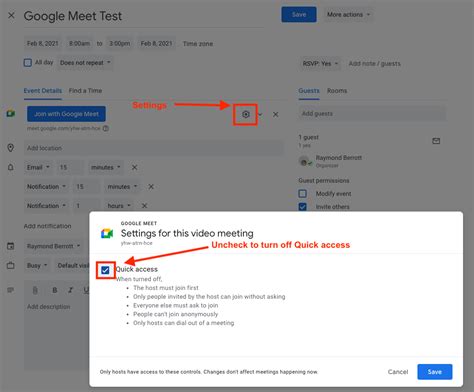Switch to the Rooms tab
Viewport: 474px width, 392px height.
tap(337, 91)
